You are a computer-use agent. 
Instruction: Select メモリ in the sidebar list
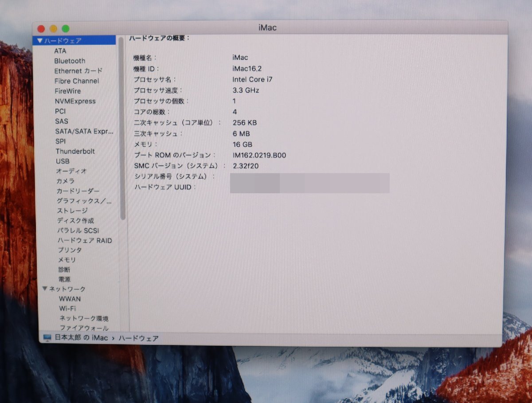click(67, 260)
